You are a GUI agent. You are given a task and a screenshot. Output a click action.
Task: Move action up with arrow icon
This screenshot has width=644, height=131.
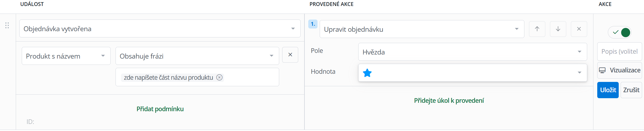pyautogui.click(x=537, y=29)
